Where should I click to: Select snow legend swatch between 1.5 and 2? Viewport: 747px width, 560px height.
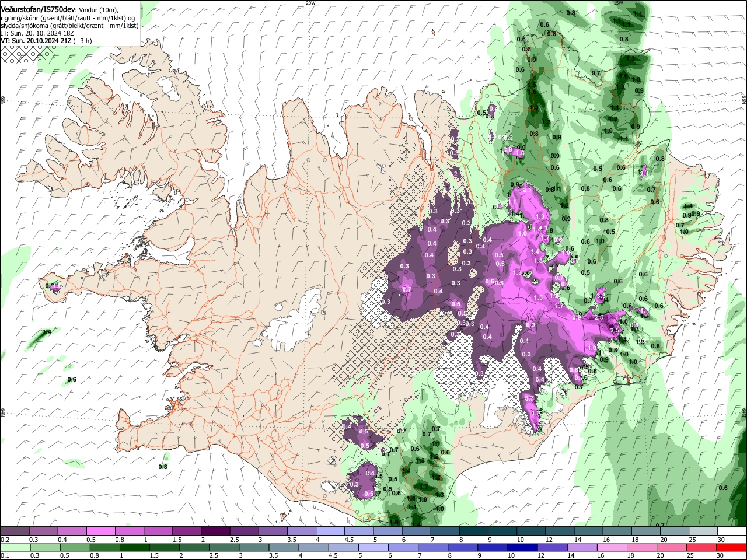(187, 531)
